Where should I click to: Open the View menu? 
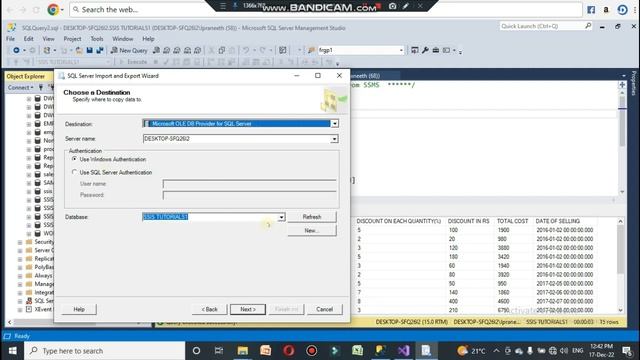click(49, 39)
